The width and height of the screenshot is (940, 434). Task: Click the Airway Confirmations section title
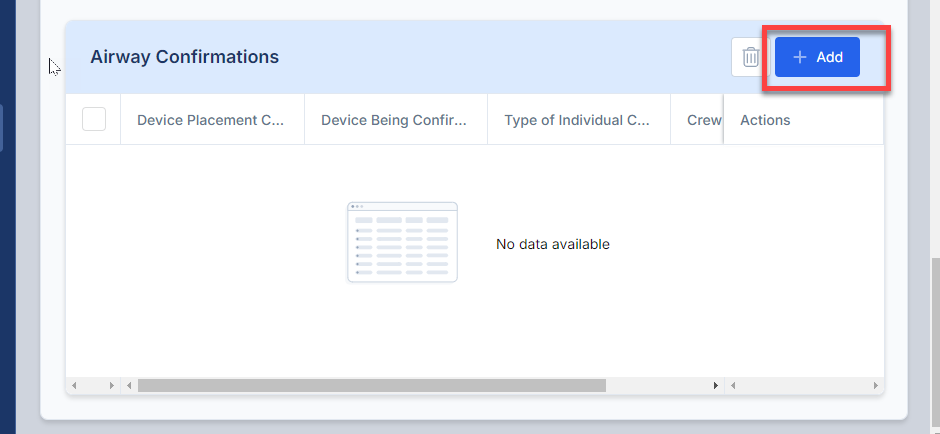coord(185,57)
